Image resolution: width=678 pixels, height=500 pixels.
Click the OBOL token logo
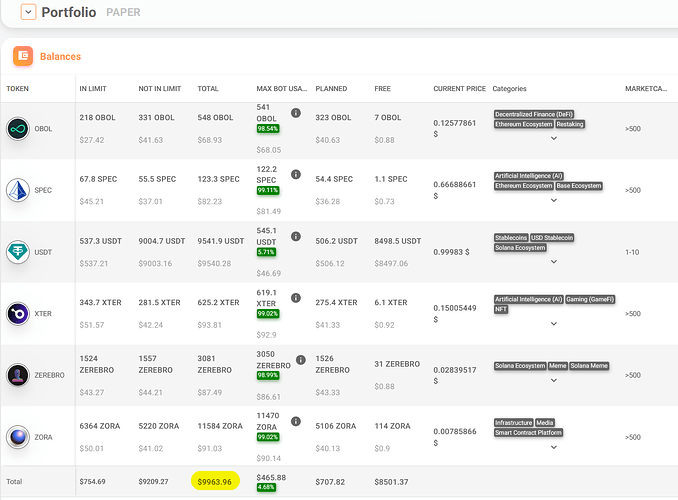(18, 129)
